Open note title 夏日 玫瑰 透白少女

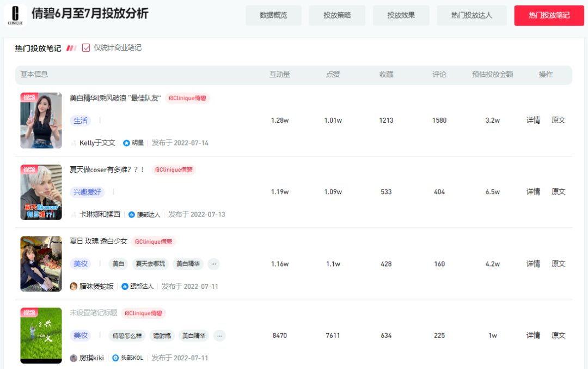pos(99,241)
